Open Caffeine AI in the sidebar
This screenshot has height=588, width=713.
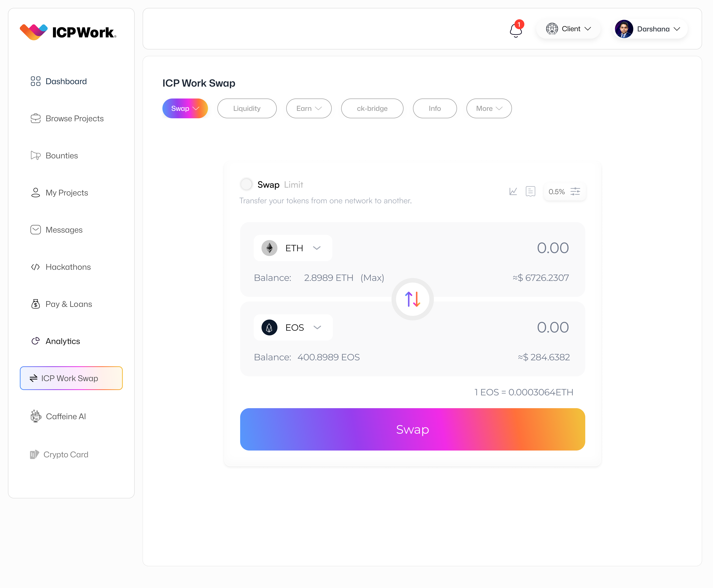66,416
